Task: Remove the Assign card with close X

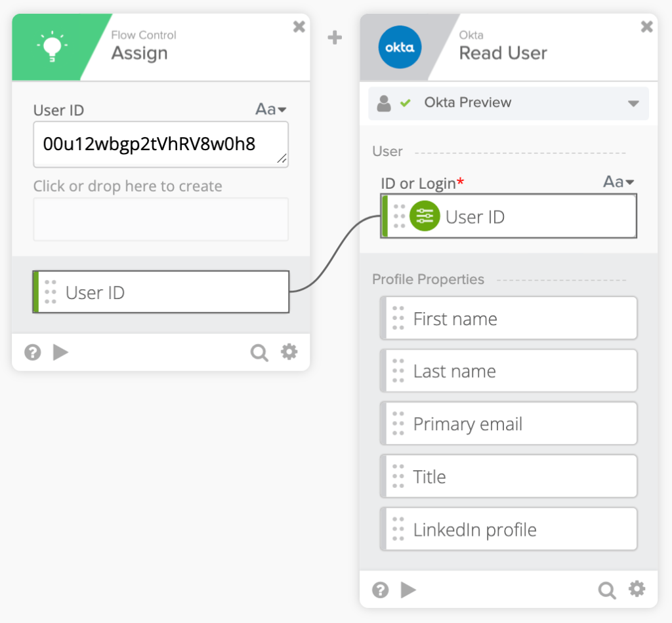Action: point(299,27)
